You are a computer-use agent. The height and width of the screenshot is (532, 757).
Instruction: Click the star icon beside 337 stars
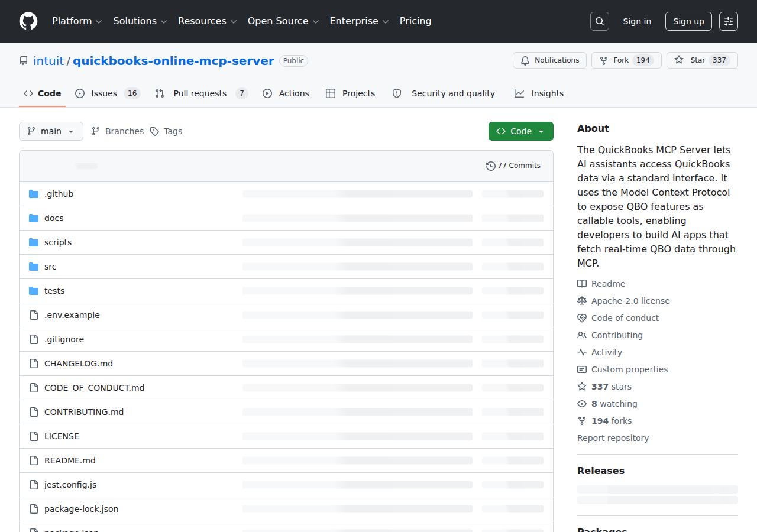click(x=582, y=387)
